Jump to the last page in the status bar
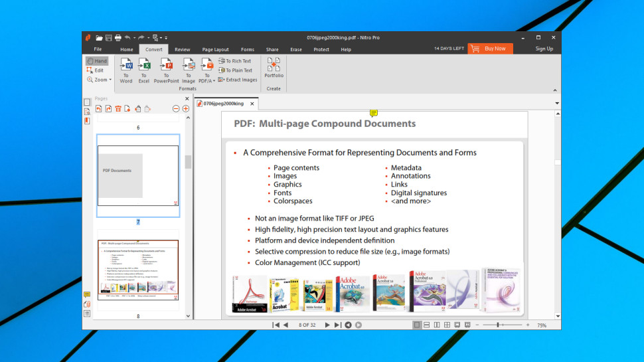The height and width of the screenshot is (362, 644). [x=337, y=325]
